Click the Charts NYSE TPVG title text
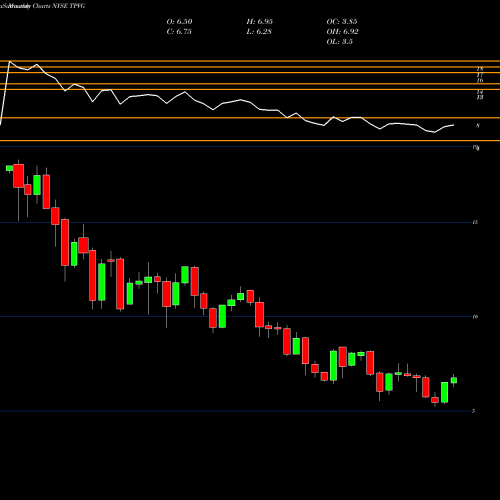 coord(59,6)
